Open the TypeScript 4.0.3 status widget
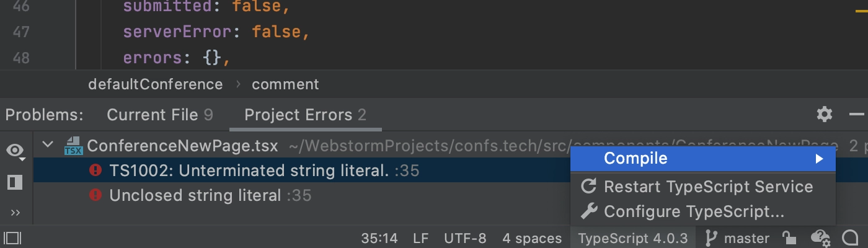The image size is (868, 248). (x=633, y=238)
